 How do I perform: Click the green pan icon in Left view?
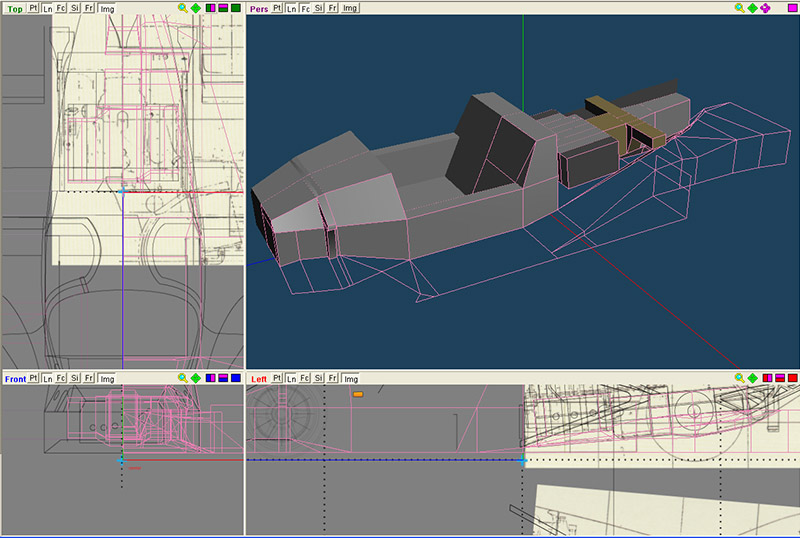(752, 378)
